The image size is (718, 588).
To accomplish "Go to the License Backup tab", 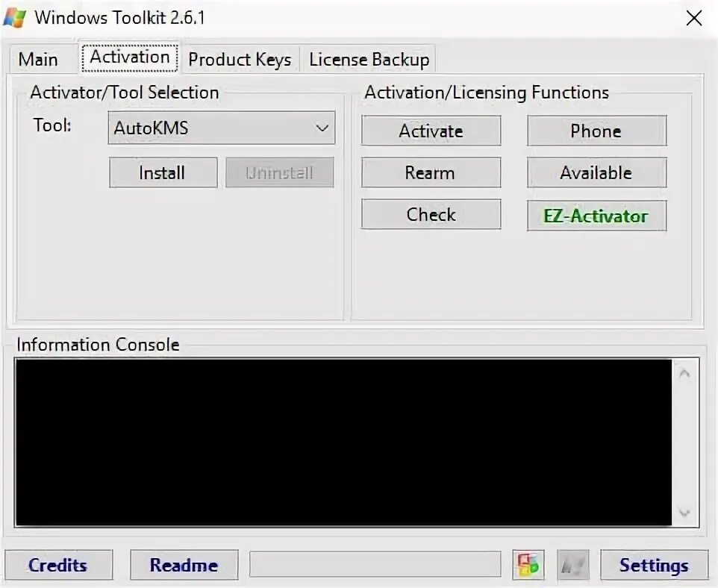I will click(369, 60).
